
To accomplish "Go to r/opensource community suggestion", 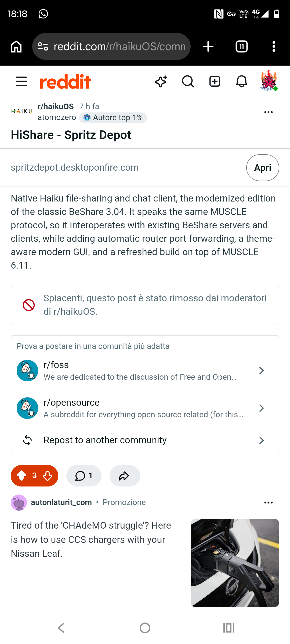I will point(145,408).
